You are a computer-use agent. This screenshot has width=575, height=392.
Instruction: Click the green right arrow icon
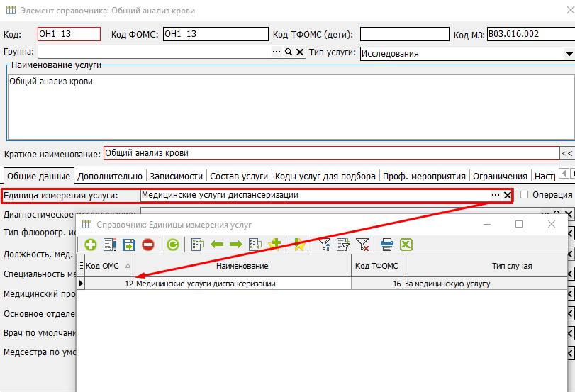(235, 245)
